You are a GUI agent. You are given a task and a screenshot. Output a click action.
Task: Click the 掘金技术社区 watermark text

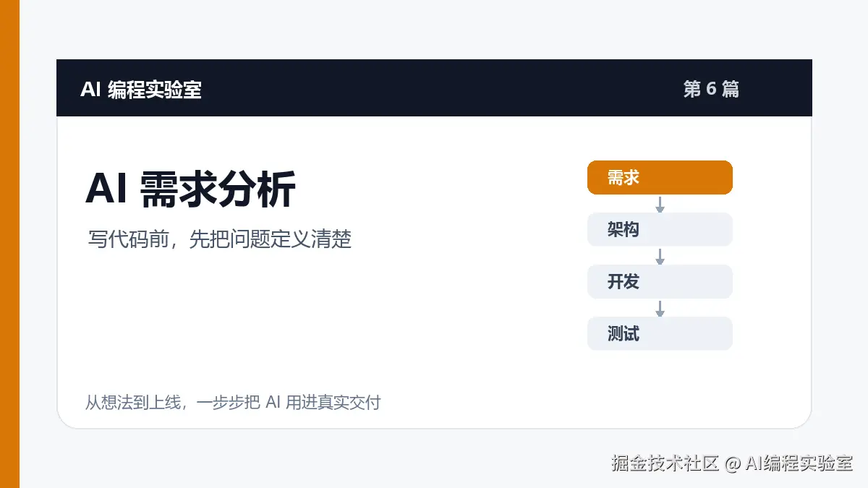coord(665,463)
